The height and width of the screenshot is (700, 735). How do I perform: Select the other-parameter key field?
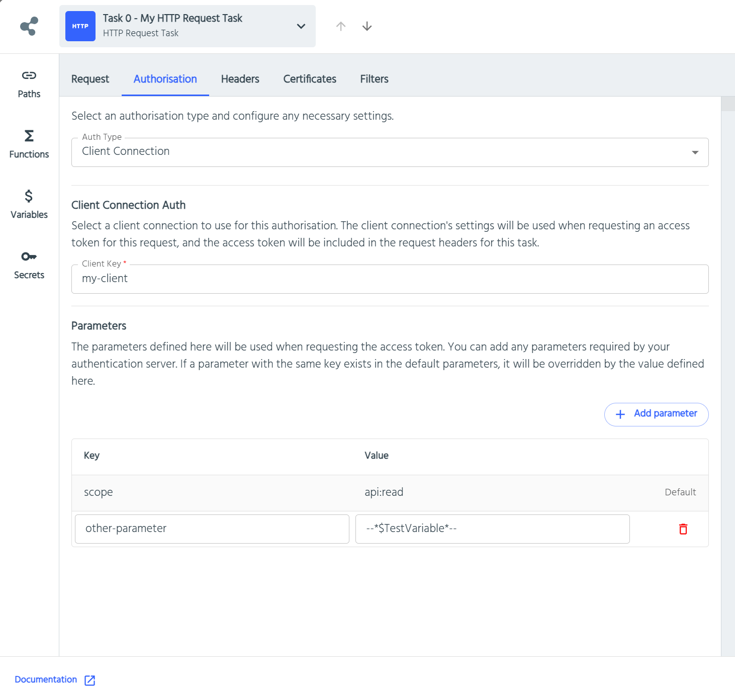(x=211, y=529)
